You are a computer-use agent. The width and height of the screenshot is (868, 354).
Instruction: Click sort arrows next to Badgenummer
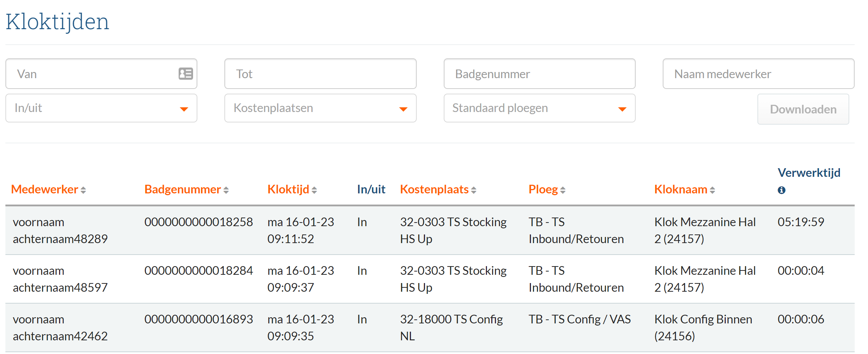point(226,190)
